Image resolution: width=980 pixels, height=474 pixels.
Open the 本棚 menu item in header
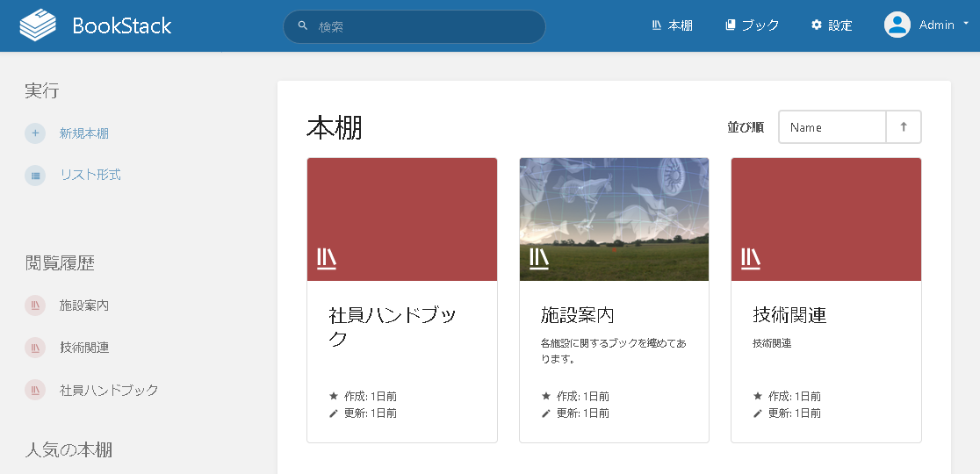coord(672,25)
